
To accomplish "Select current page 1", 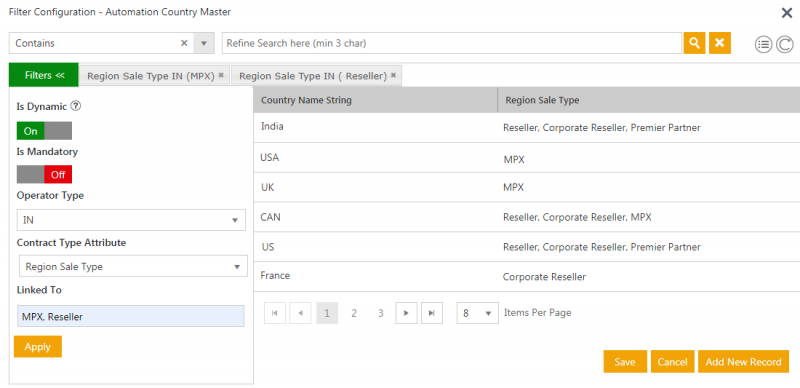I will tap(327, 313).
